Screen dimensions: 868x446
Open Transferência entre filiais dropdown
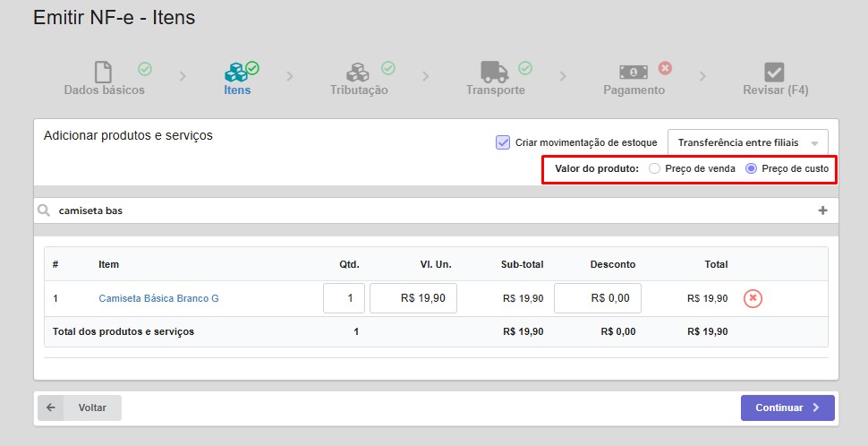tap(748, 142)
